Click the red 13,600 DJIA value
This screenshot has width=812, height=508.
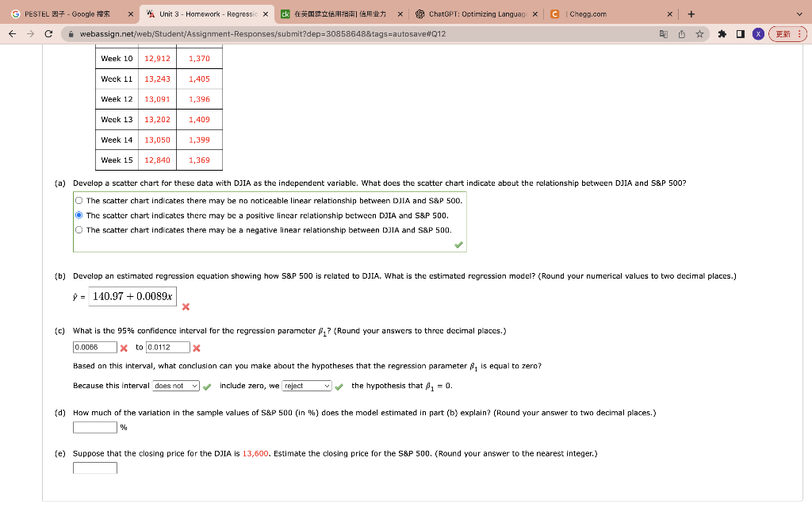coord(255,453)
